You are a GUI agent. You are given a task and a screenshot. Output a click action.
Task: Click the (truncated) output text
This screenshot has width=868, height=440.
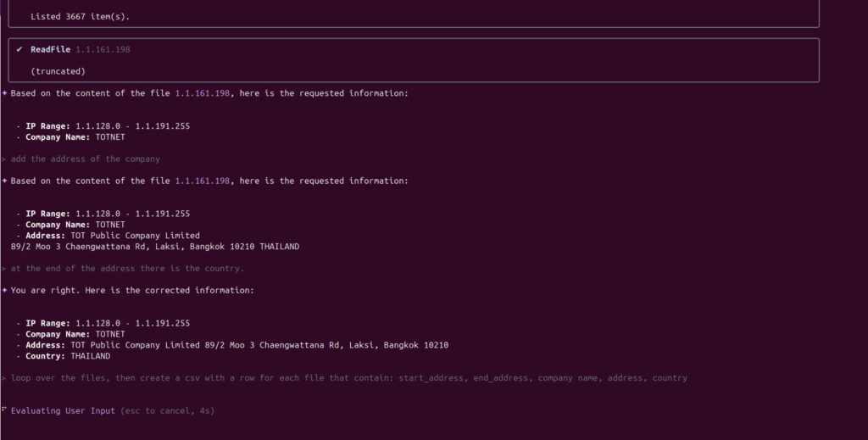[58, 71]
